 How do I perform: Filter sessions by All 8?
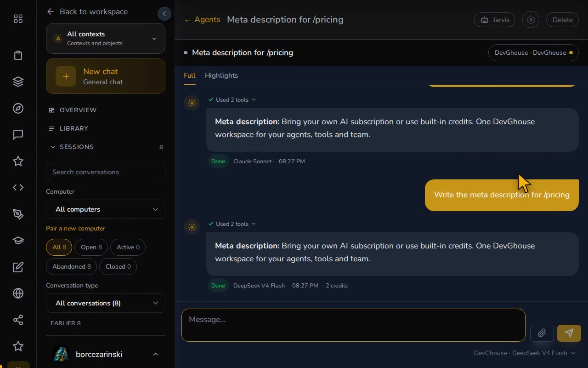coord(59,247)
